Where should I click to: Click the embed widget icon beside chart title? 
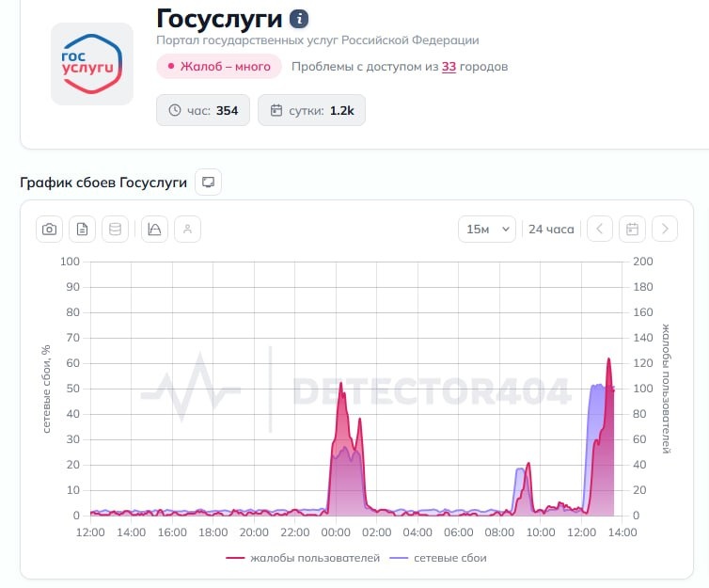pyautogui.click(x=208, y=182)
